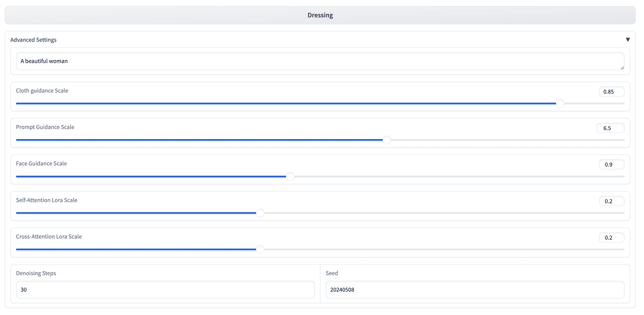The width and height of the screenshot is (644, 315).
Task: Click the Dressing button
Action: [x=320, y=15]
